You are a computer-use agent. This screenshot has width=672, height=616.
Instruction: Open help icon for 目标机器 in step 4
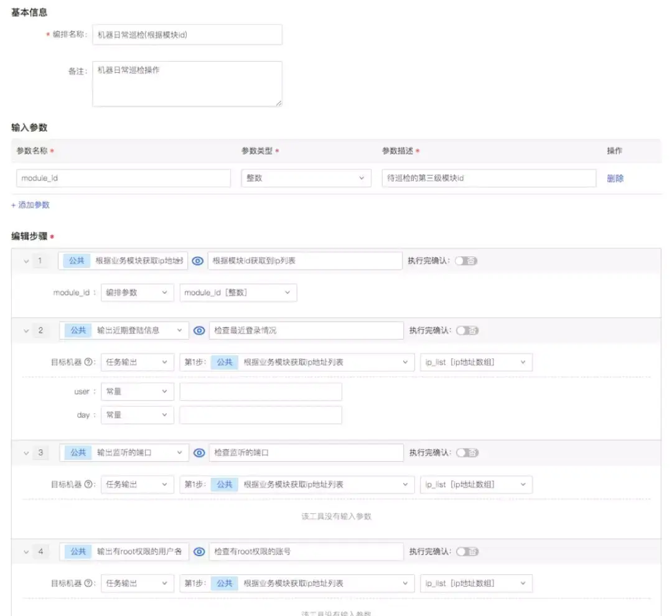tap(88, 584)
